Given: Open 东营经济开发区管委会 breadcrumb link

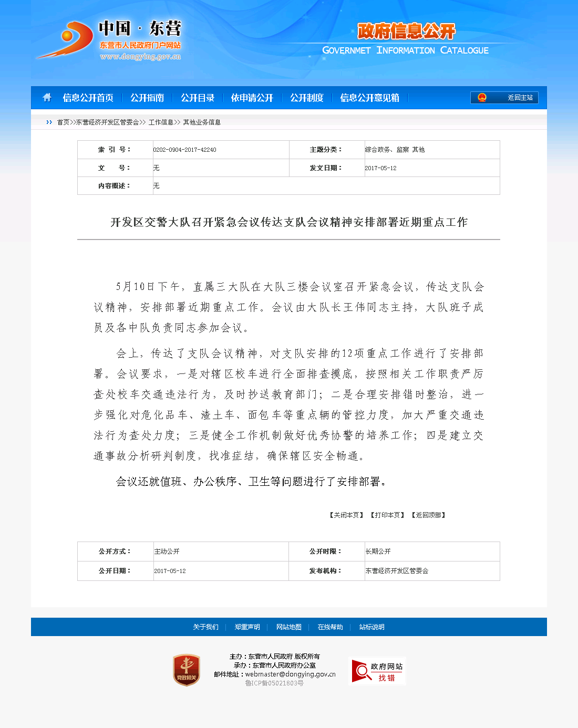Looking at the screenshot, I should click(x=107, y=122).
